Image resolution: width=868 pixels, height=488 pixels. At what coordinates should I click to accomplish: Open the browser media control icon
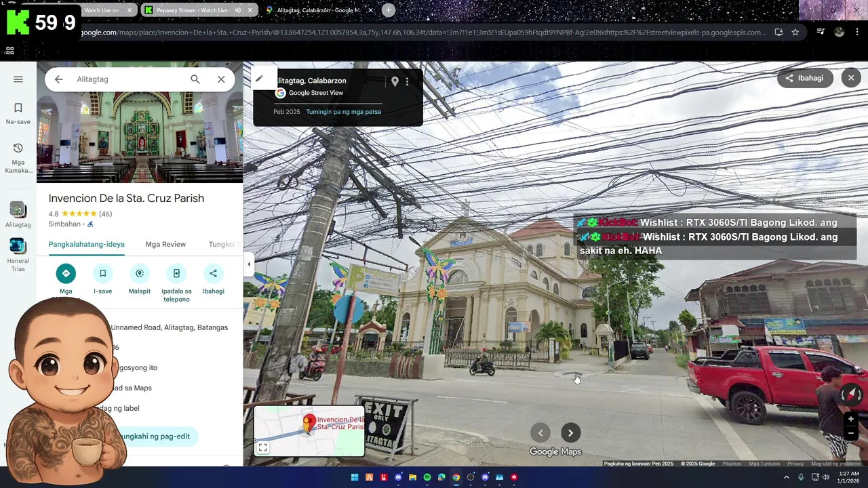[x=821, y=32]
